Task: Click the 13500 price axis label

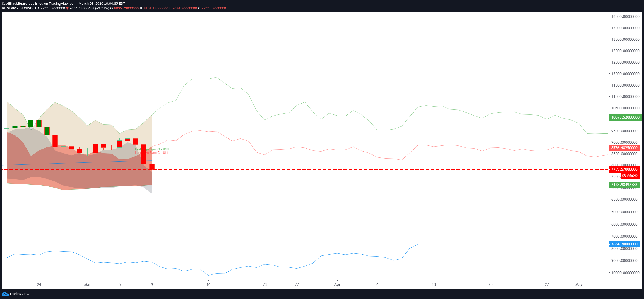Action: click(x=625, y=39)
